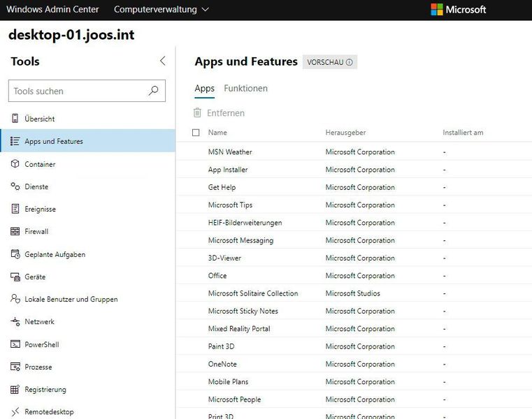Select the MSN Weather row
The width and height of the screenshot is (532, 419).
click(x=354, y=152)
